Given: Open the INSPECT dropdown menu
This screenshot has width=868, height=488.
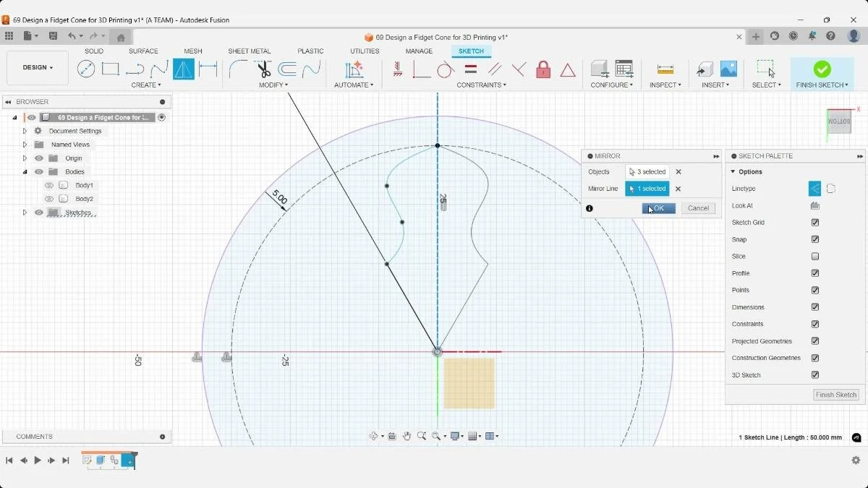Looking at the screenshot, I should tap(665, 85).
